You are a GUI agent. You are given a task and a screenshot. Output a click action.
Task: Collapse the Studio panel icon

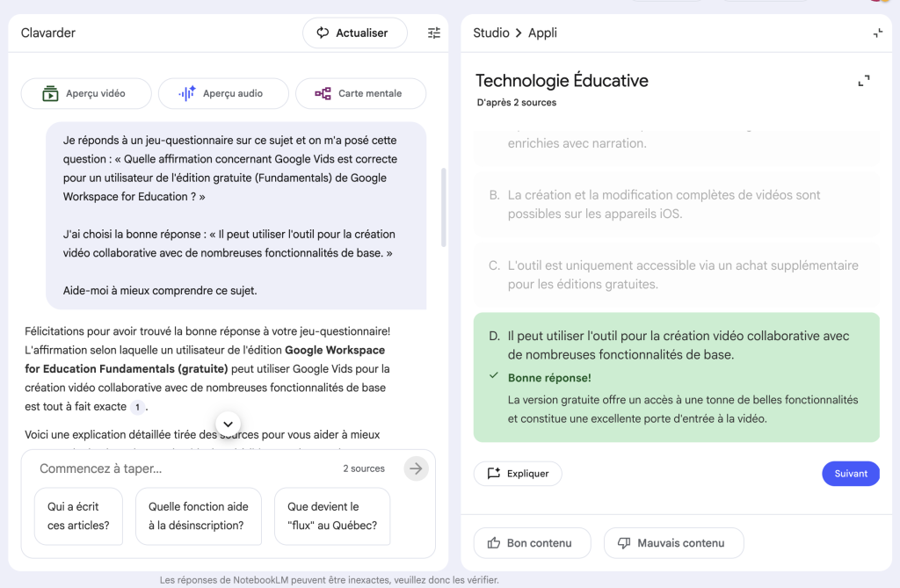point(877,33)
